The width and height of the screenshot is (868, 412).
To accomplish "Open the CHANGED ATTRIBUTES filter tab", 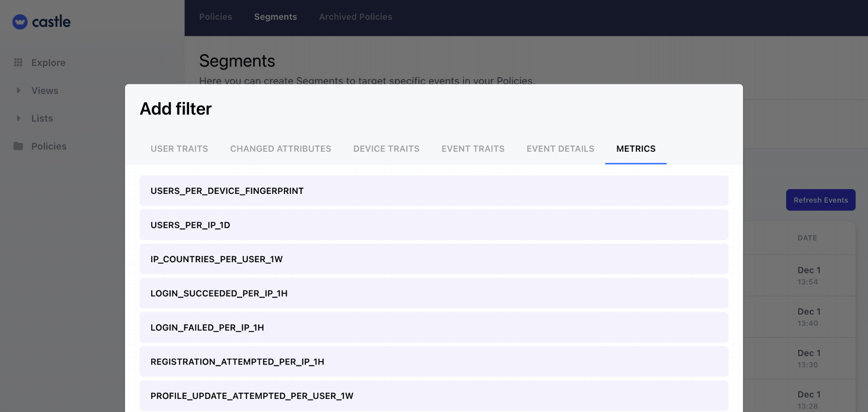I will (281, 149).
